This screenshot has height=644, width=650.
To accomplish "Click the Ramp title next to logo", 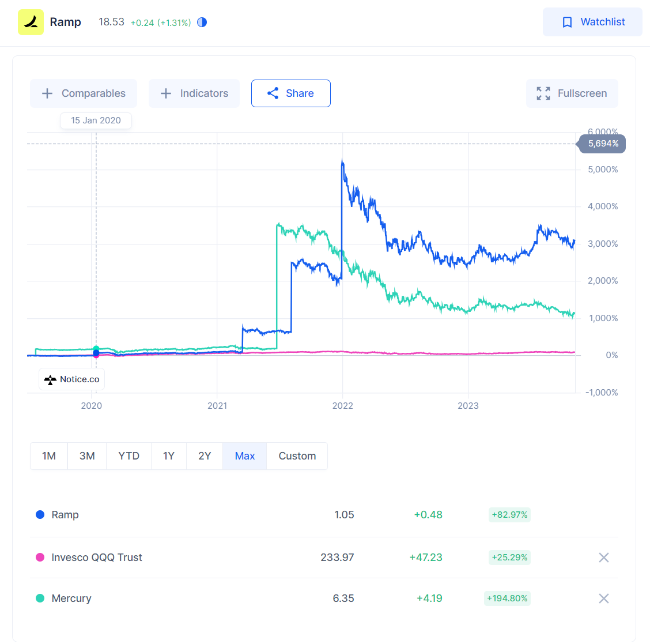I will 66,22.
